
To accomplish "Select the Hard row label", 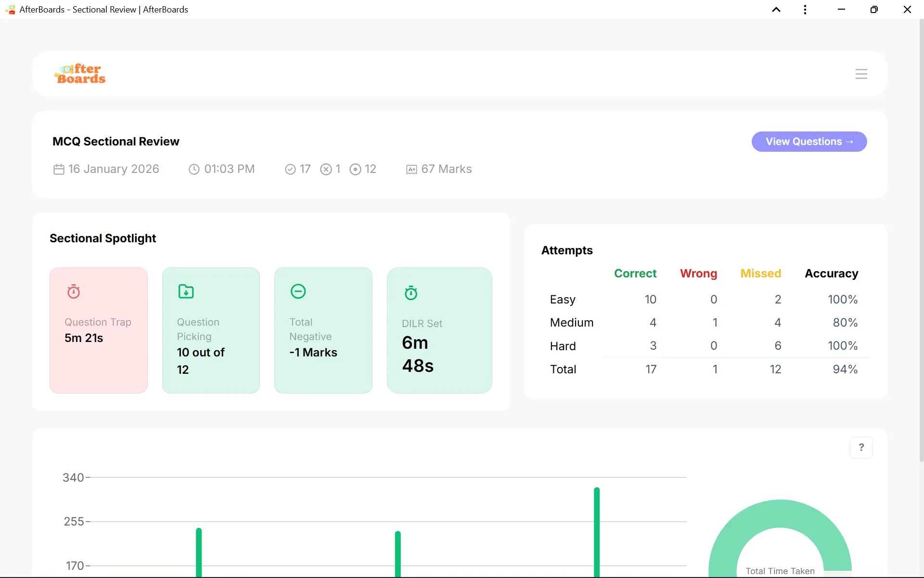I will pos(563,346).
